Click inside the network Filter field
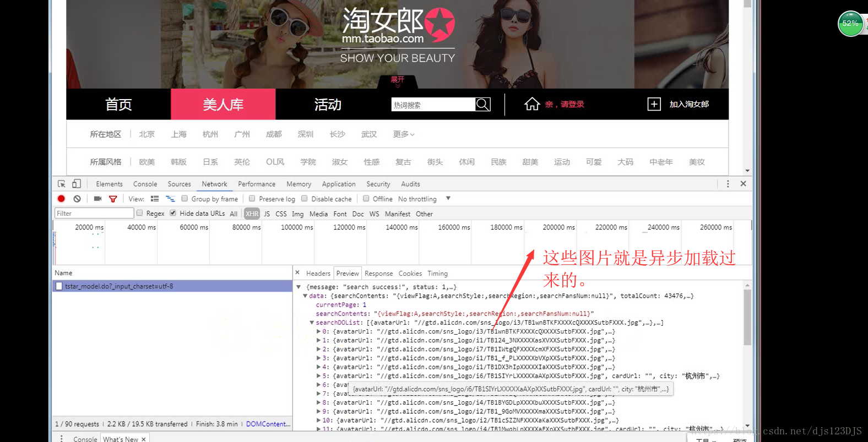This screenshot has height=442, width=868. (94, 213)
